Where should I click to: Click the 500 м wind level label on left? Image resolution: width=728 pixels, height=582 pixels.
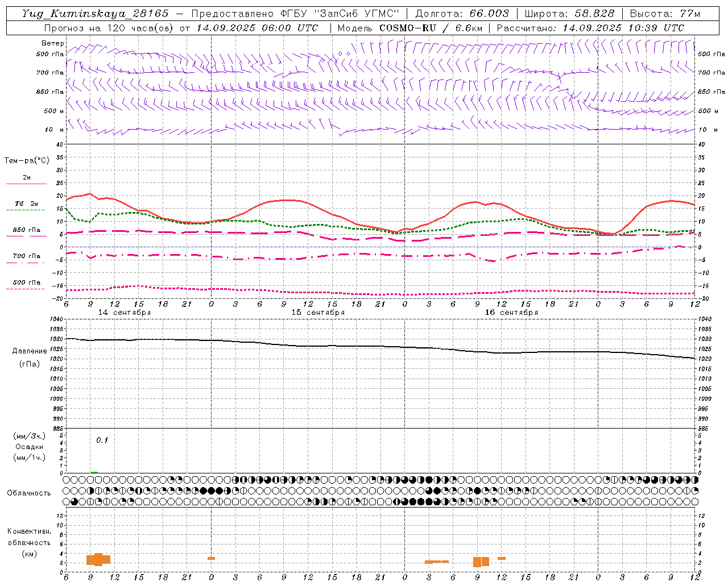point(54,111)
